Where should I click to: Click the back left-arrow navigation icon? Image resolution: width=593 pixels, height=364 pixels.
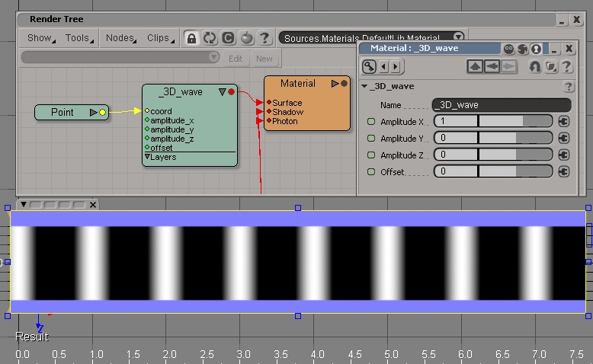[492, 66]
